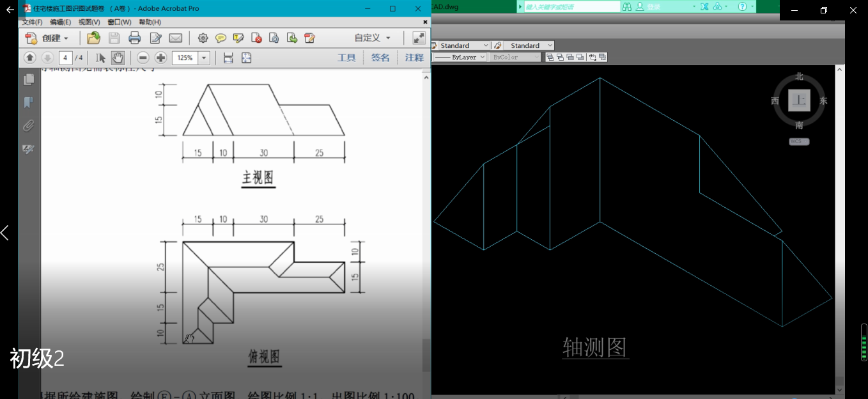This screenshot has width=868, height=399.
Task: Add a sticky note comment
Action: [221, 38]
